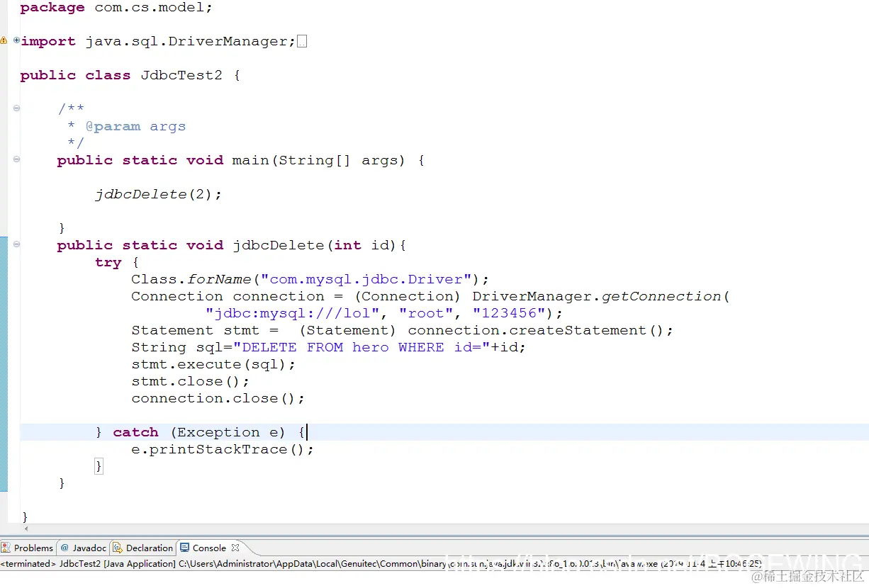Click the "stmt.close();" line
Screen dimensions: 869x588
(x=191, y=381)
